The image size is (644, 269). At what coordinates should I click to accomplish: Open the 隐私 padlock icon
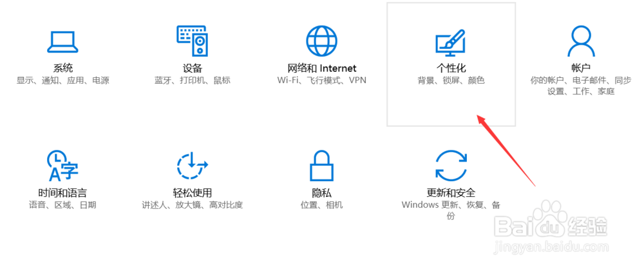coord(321,165)
